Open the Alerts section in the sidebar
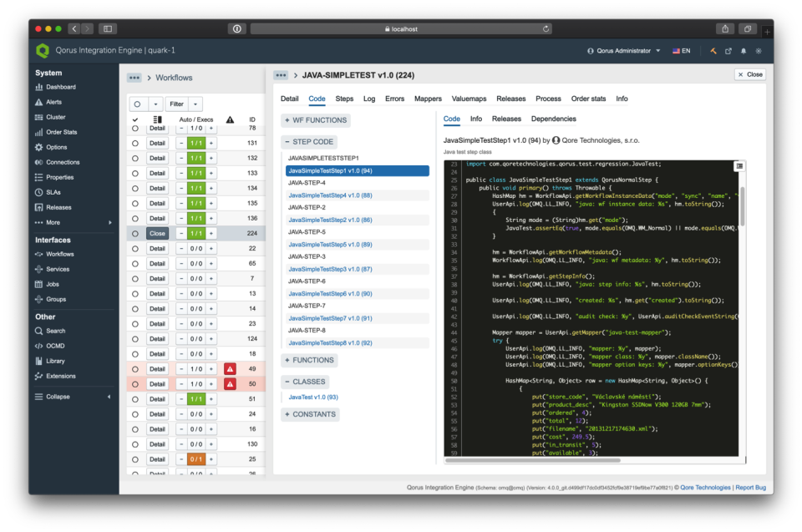 56,102
